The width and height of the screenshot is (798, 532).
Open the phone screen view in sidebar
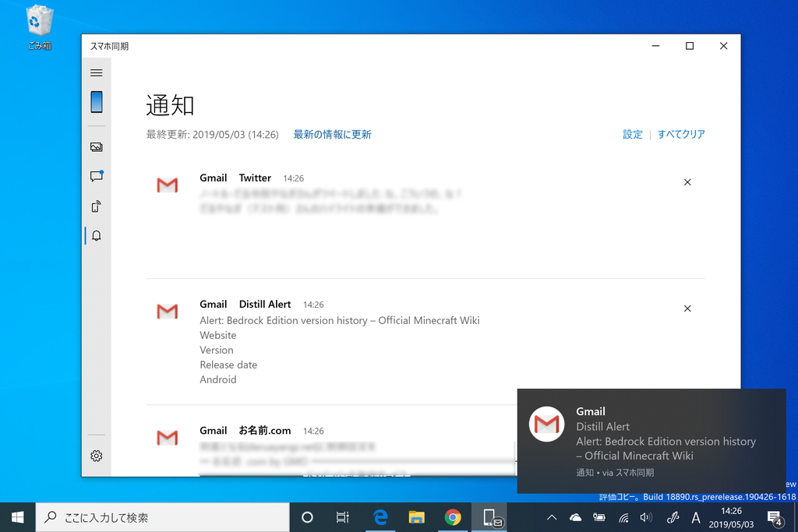96,101
